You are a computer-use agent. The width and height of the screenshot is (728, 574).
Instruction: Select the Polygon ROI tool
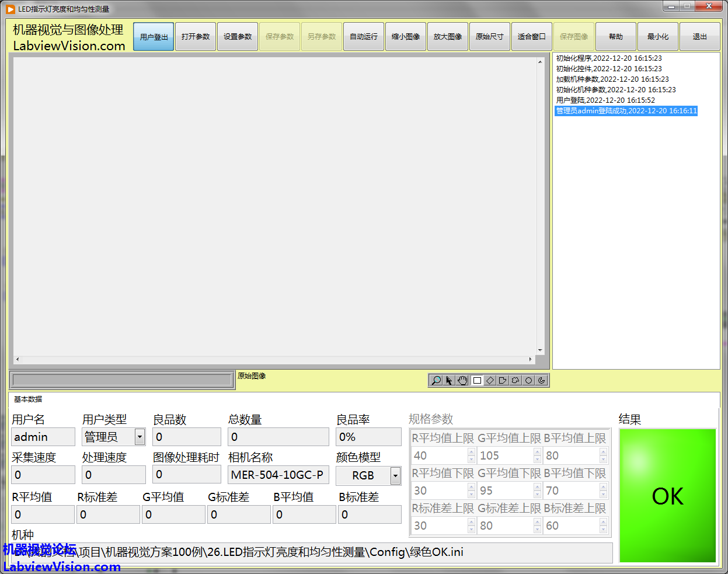point(503,381)
